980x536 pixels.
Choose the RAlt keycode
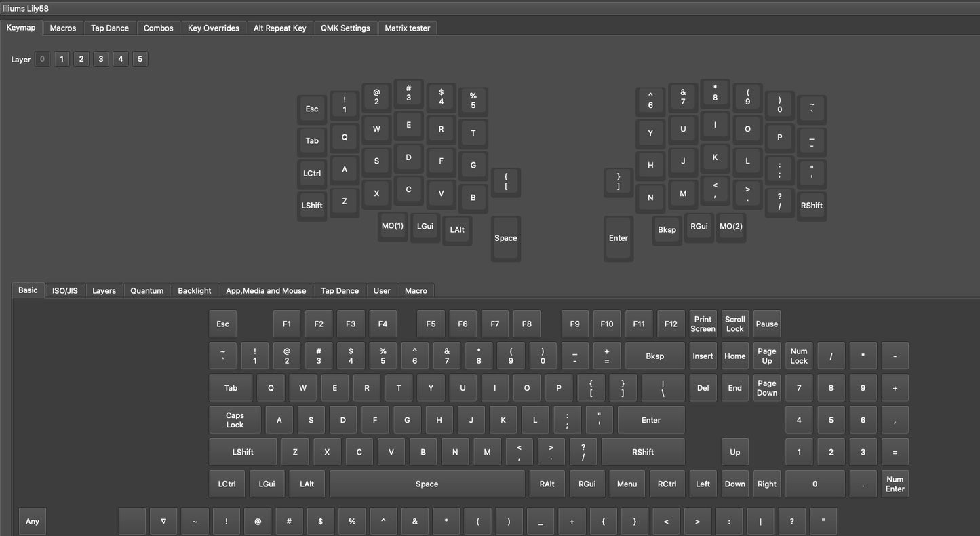[547, 484]
